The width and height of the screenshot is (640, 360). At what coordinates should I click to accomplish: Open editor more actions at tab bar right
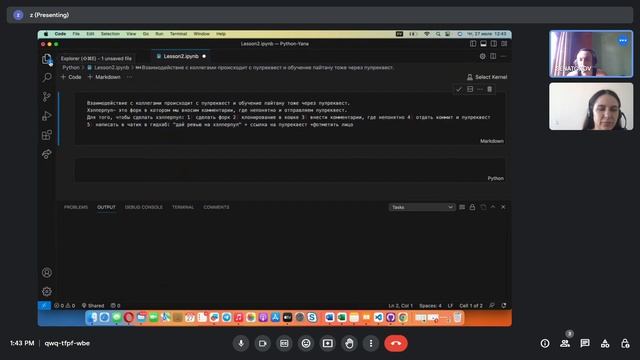504,56
